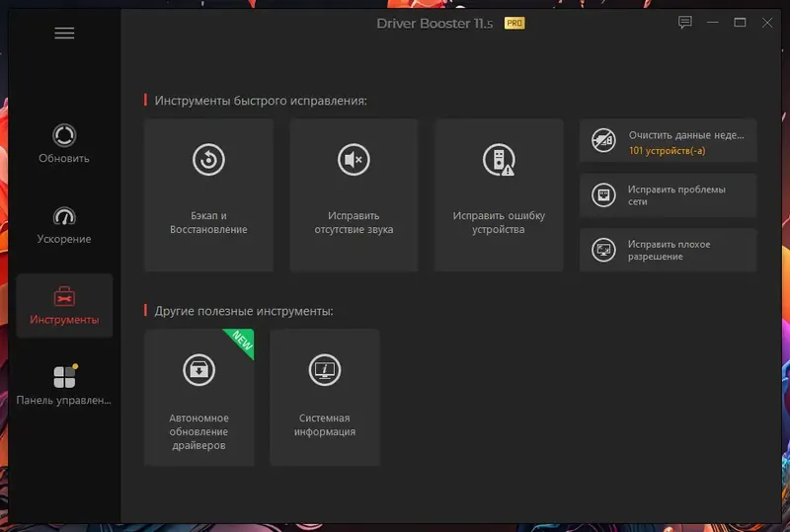
Task: Click the unplugged device cleanup icon
Action: pyautogui.click(x=603, y=140)
